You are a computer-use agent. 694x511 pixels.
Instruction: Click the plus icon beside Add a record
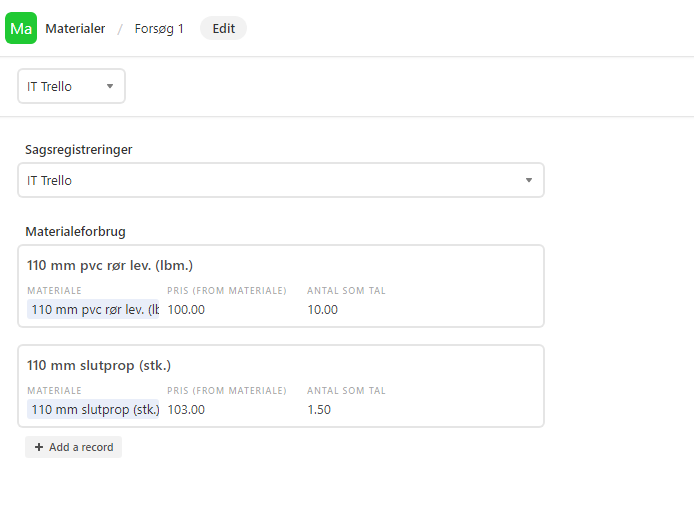point(39,447)
